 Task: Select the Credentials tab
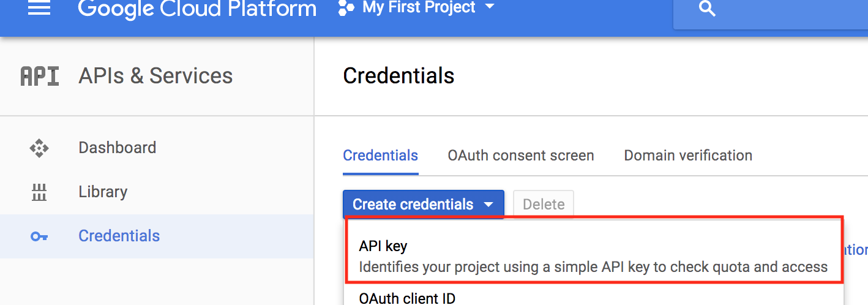[x=380, y=156]
